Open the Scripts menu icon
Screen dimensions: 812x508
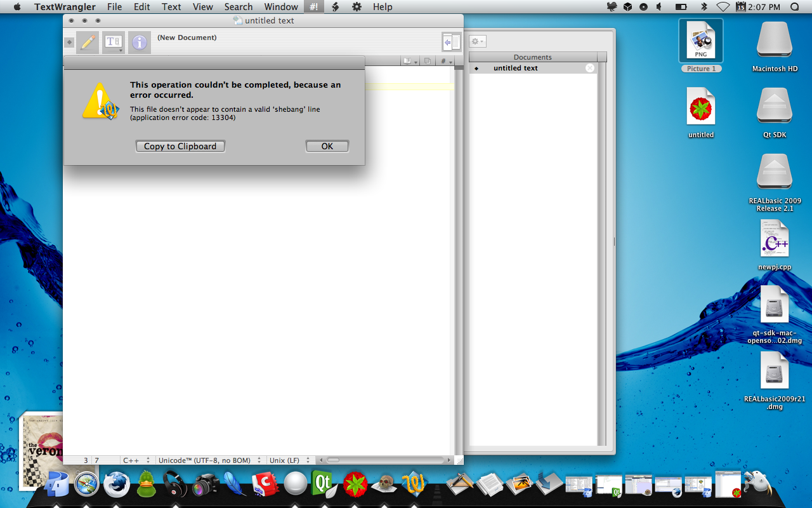335,7
